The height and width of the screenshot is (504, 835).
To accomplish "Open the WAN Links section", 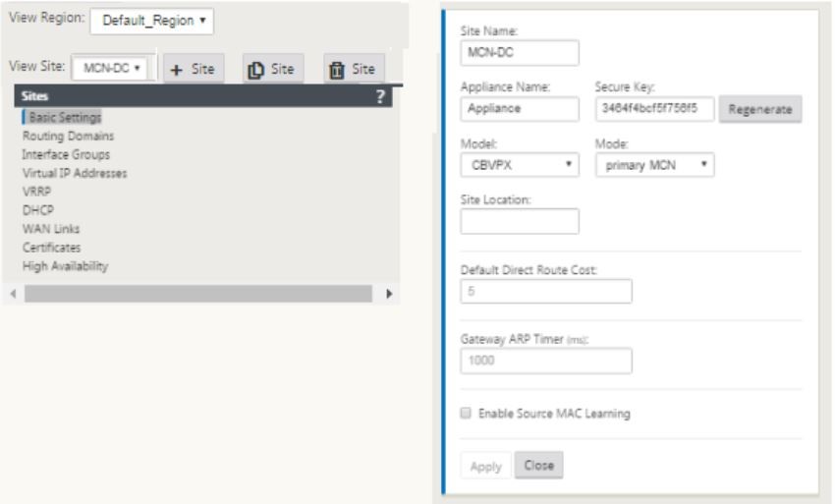I will (51, 229).
